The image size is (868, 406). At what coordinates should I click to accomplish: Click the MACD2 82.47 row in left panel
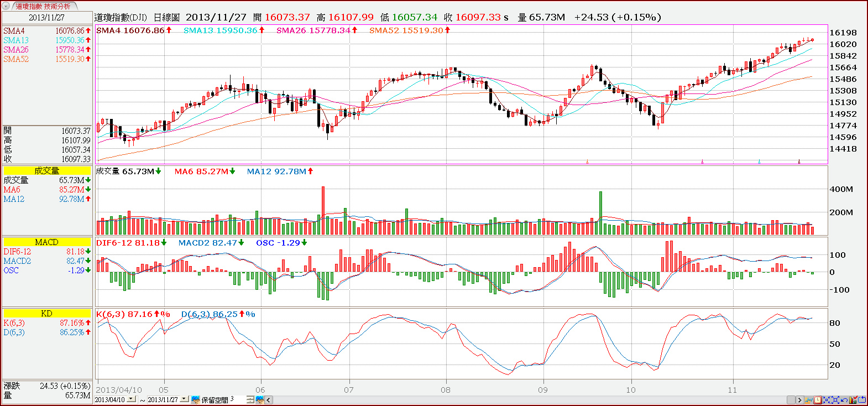pyautogui.click(x=46, y=261)
